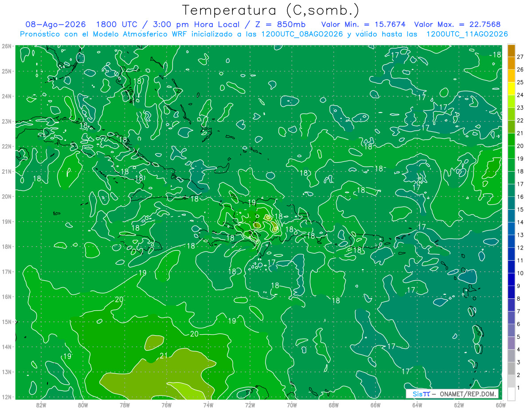Click the "70W" longitude axis label
This screenshot has width=532, height=411.
(292, 405)
